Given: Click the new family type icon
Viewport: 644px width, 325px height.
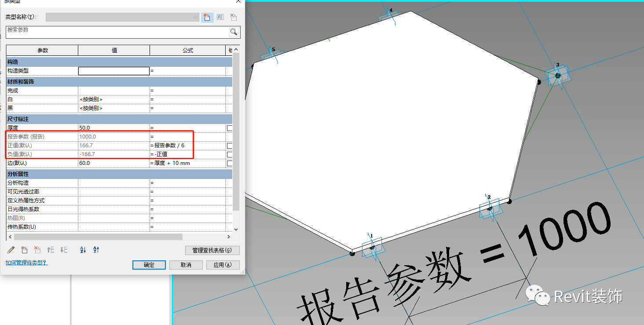Looking at the screenshot, I should pyautogui.click(x=207, y=17).
